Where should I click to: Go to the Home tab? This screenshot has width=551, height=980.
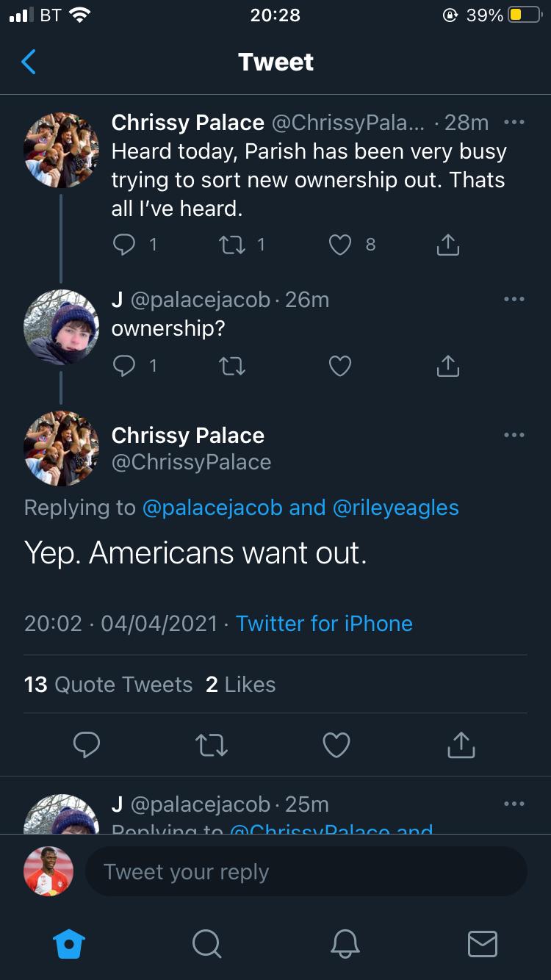[x=71, y=943]
